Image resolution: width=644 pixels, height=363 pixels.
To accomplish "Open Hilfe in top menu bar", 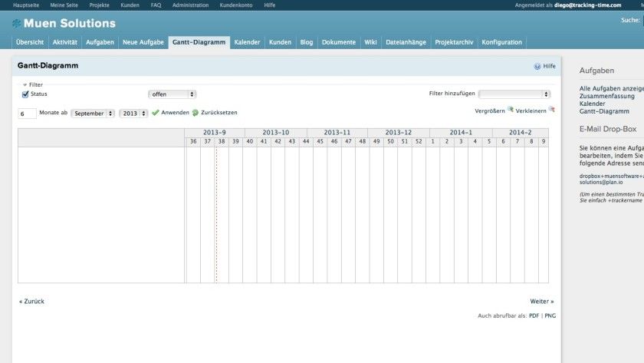I will tap(269, 5).
